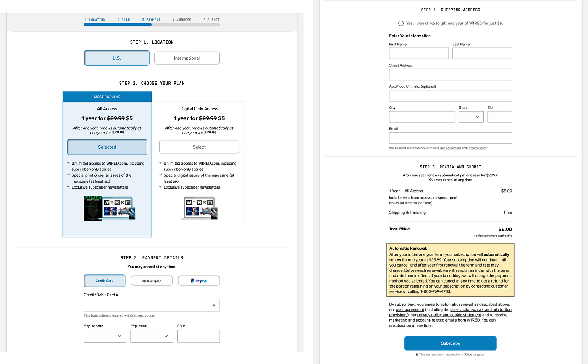
Task: Focus the Email field
Action: click(x=451, y=138)
